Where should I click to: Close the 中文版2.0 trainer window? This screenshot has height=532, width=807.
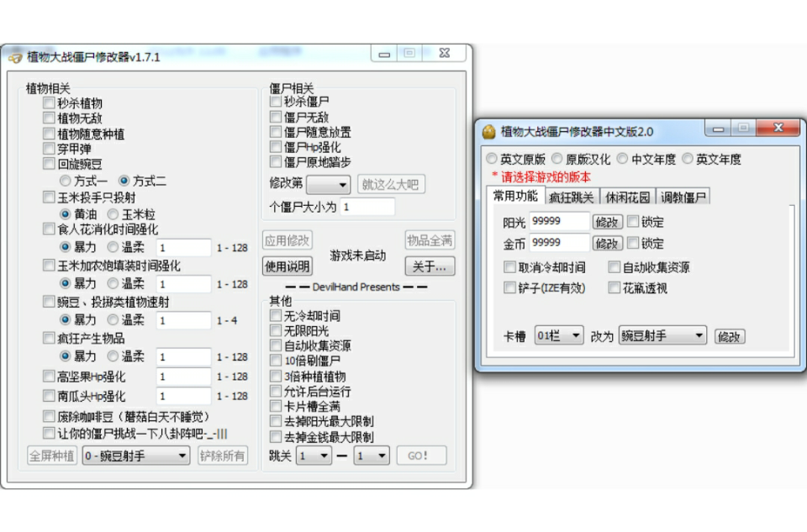[x=778, y=128]
